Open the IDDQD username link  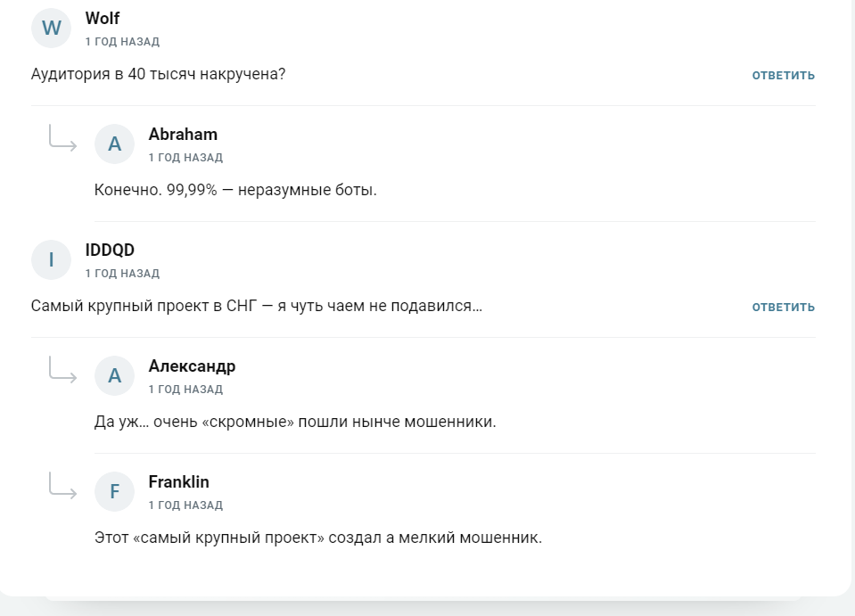tap(110, 251)
